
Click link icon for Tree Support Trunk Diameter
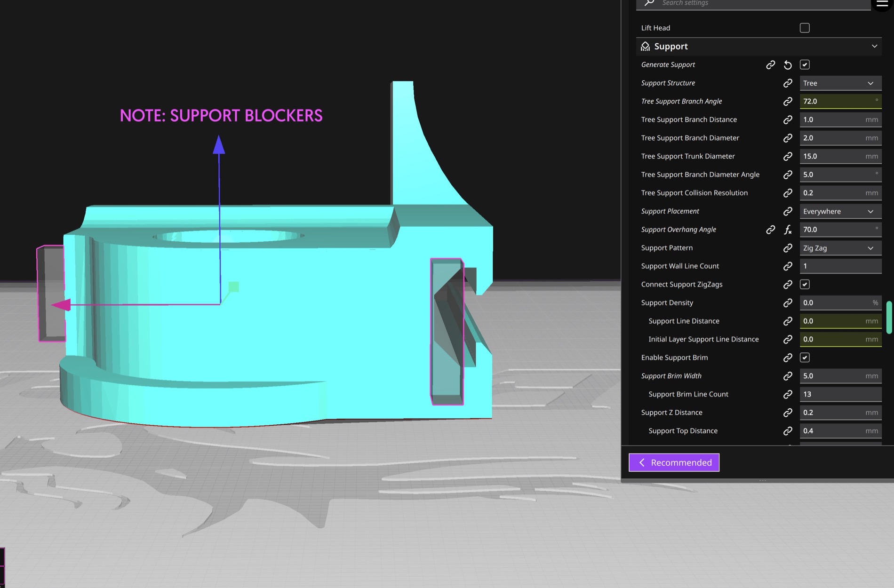788,156
